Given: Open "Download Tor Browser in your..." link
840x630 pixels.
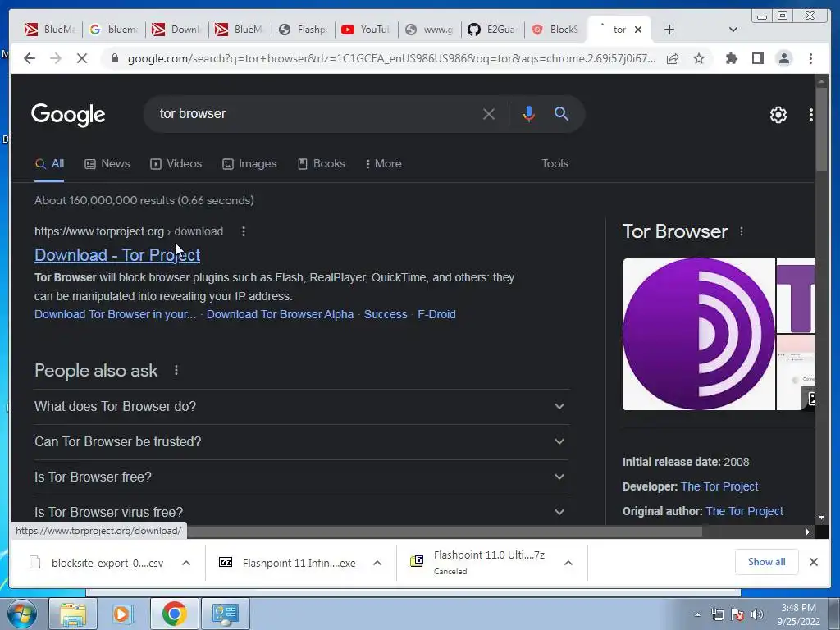Looking at the screenshot, I should coord(115,314).
